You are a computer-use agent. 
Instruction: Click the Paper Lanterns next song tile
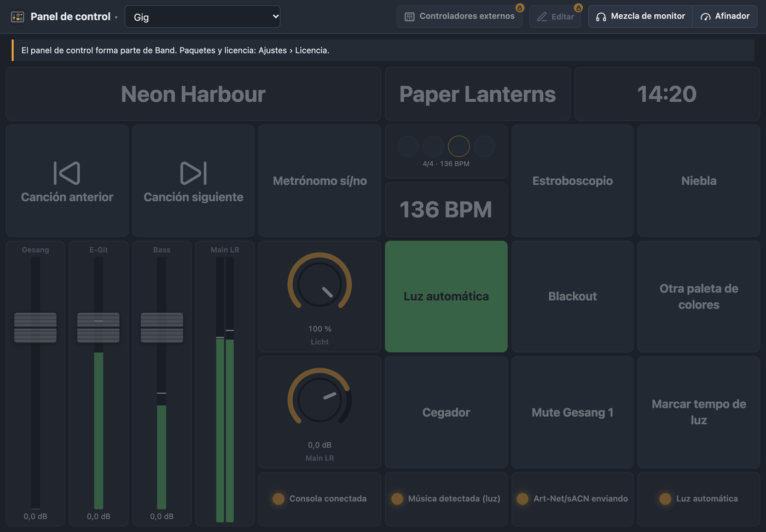click(478, 94)
